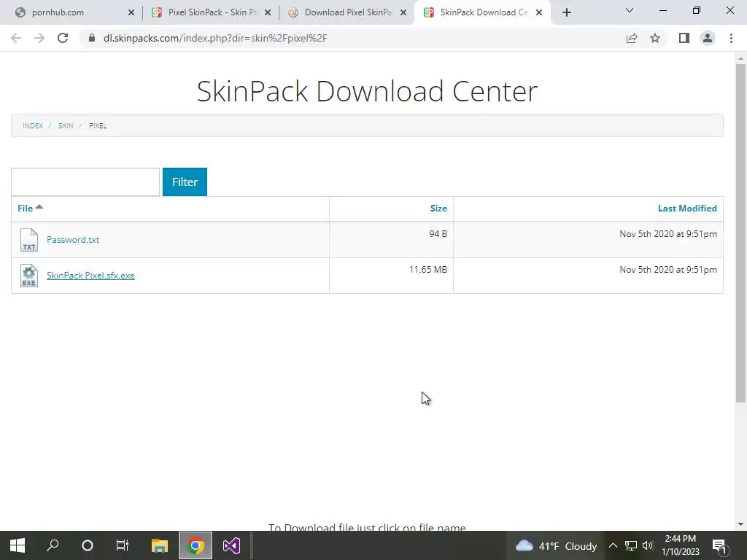Share this page using the share icon

[632, 38]
